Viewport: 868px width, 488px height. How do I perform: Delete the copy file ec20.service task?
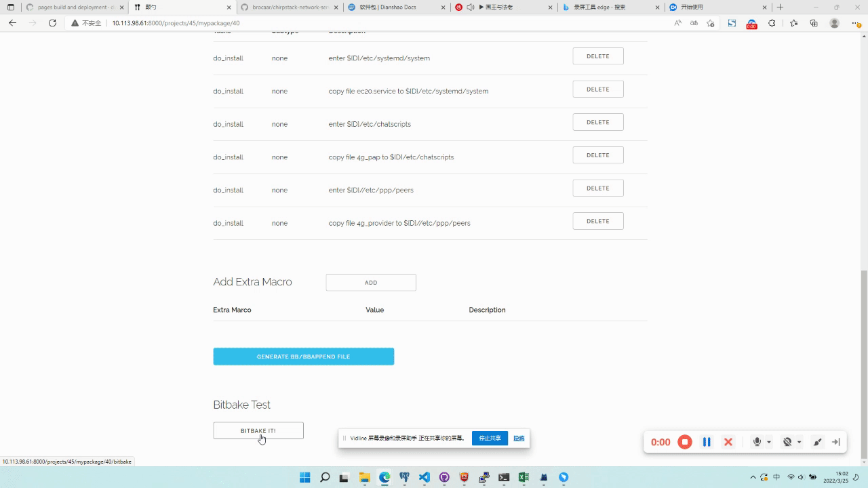tap(598, 89)
